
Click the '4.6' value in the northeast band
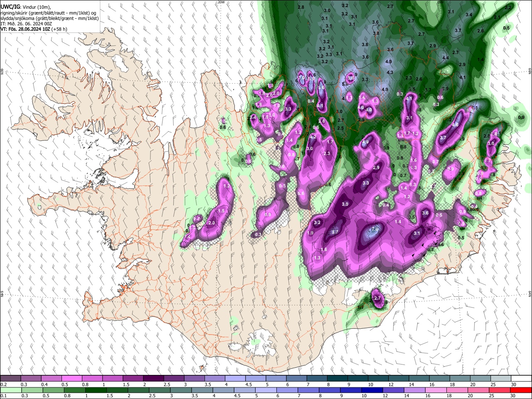[455, 125]
